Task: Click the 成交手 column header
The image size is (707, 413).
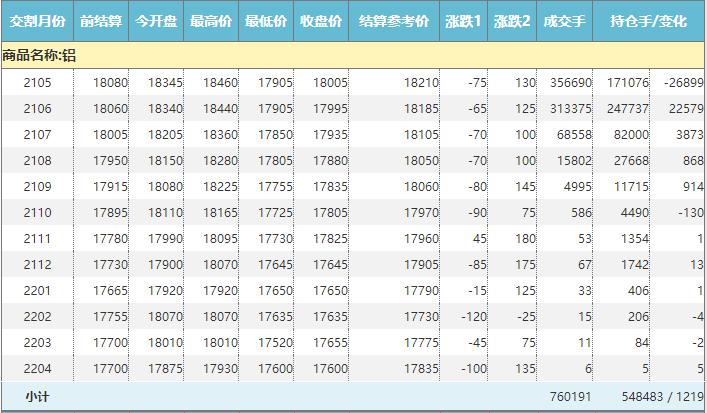Action: pyautogui.click(x=565, y=21)
